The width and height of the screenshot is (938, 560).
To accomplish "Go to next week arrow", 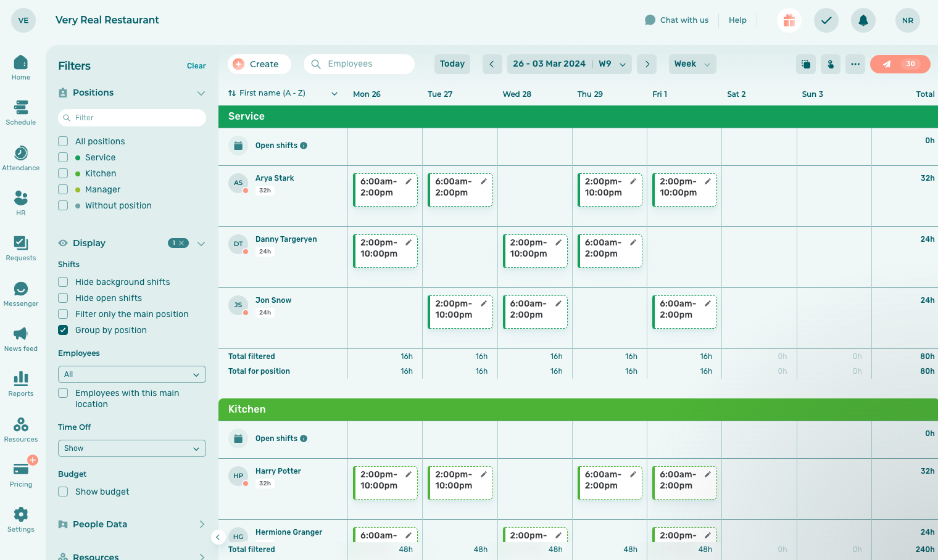I will 647,64.
